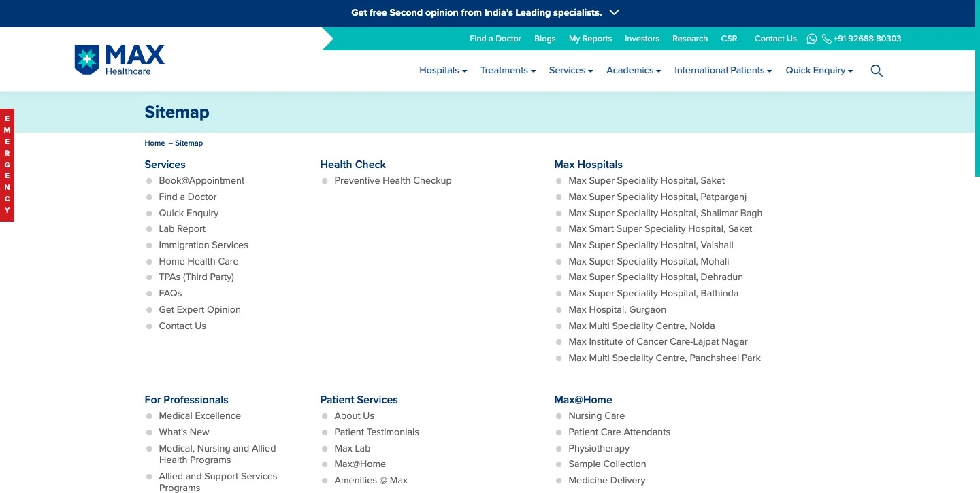Open Max Smart Super Speciality Hospital, Saket

coord(660,229)
